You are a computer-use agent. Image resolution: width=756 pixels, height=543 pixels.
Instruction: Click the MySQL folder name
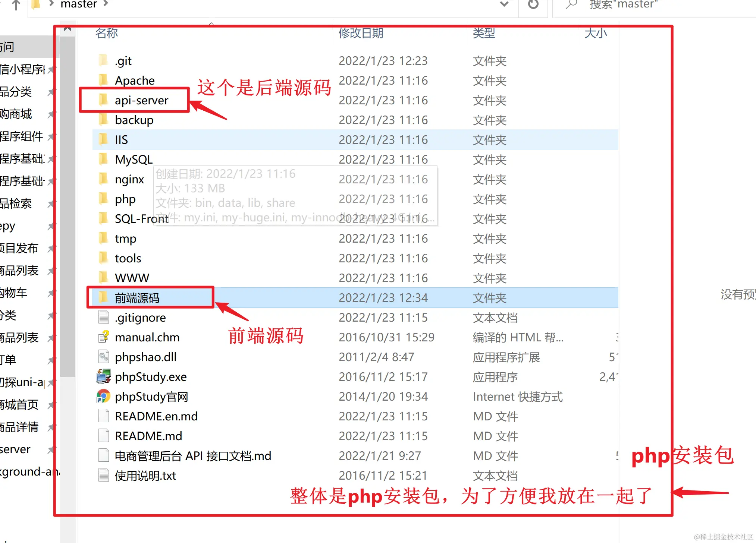click(134, 160)
